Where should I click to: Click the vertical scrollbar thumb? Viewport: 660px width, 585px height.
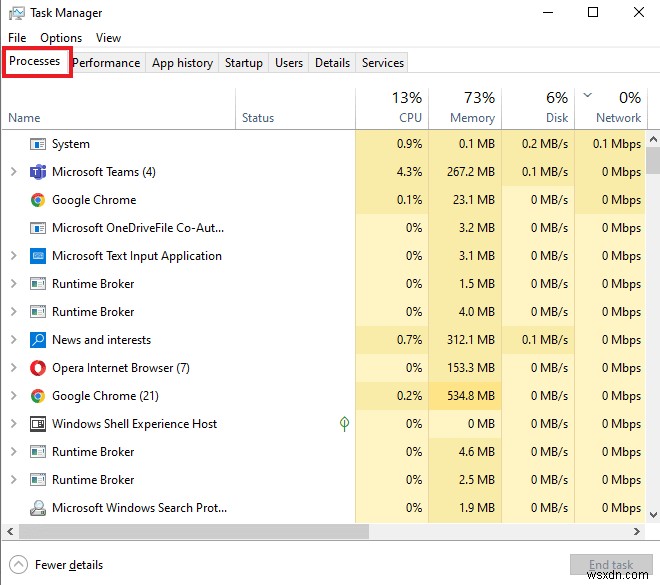coord(653,160)
